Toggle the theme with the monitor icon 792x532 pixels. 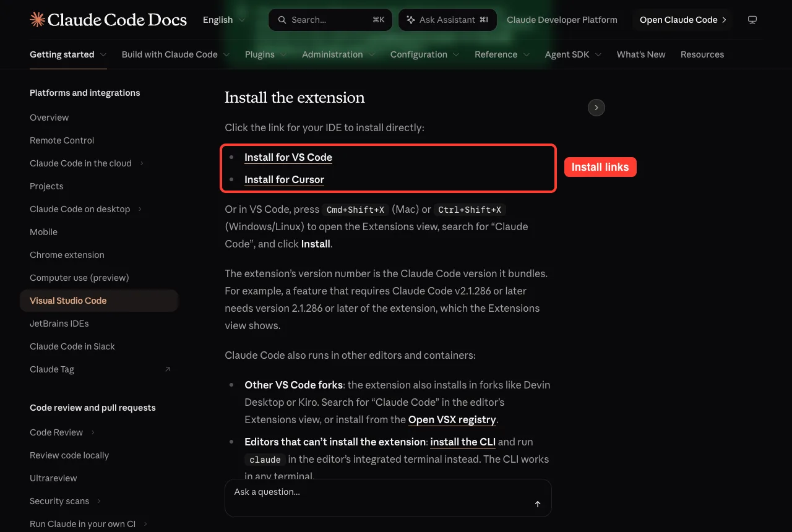pyautogui.click(x=752, y=20)
